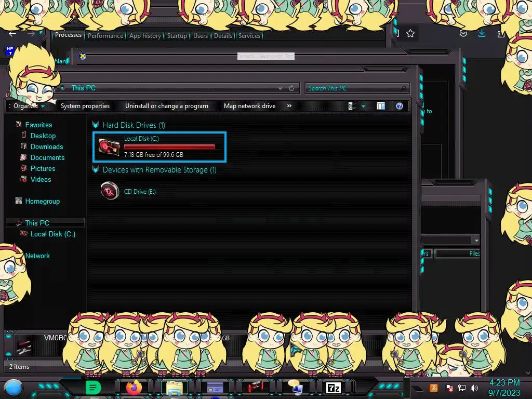Click the bookmark star icon in browser

(410, 33)
